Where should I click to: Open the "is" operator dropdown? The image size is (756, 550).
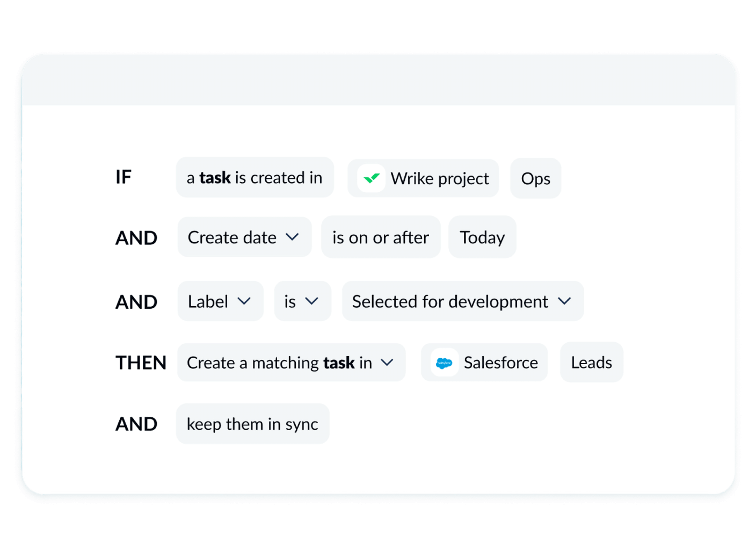pyautogui.click(x=302, y=301)
